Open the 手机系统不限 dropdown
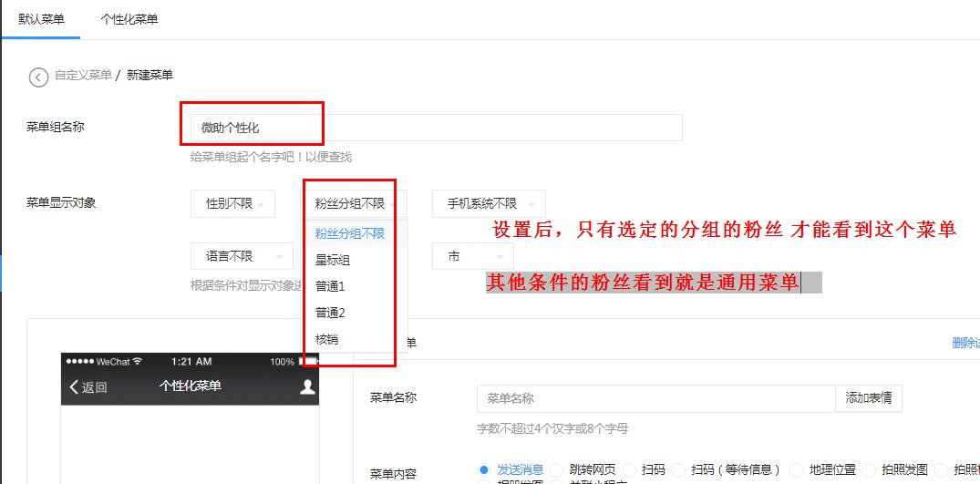This screenshot has height=484, width=980. (x=488, y=204)
